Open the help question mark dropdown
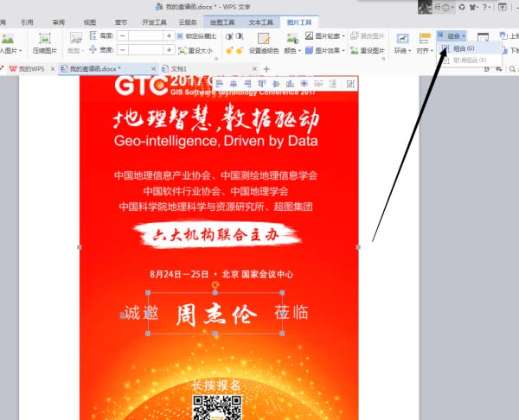Screen dimensions: 519x420 pyautogui.click(x=486, y=7)
